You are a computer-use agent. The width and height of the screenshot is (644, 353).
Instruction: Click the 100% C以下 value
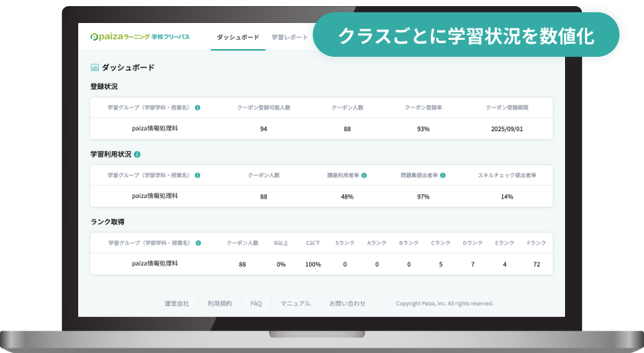tap(313, 265)
